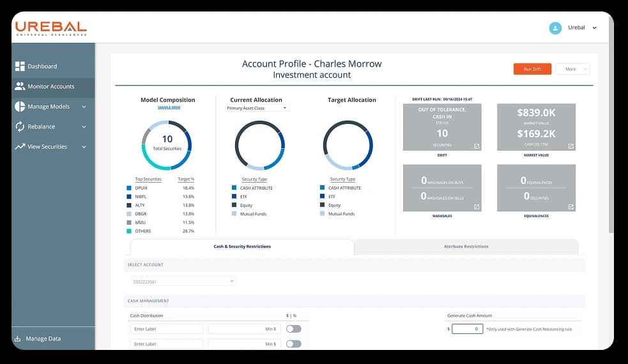The width and height of the screenshot is (628, 364).
Task: Expand the Manage Models submenu chevron
Action: click(x=84, y=107)
